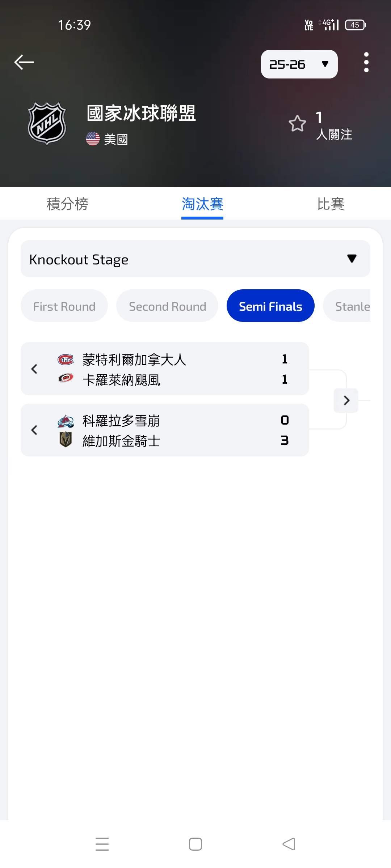The image size is (391, 868).
Task: Open the 25-26 season dropdown
Action: [299, 64]
